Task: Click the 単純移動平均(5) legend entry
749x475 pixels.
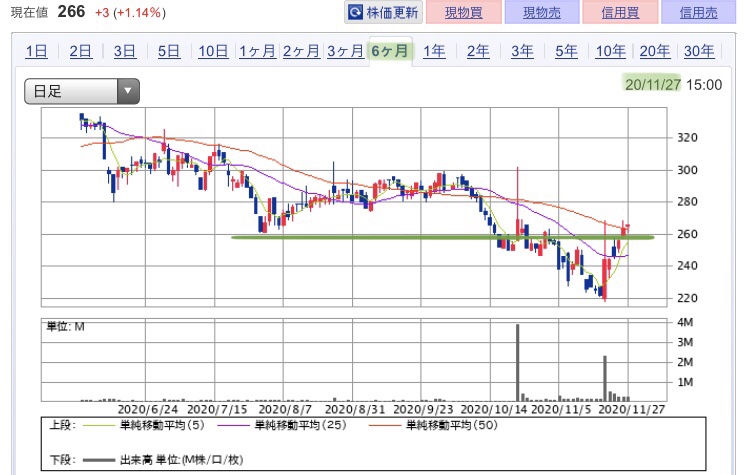Action: pos(162,425)
